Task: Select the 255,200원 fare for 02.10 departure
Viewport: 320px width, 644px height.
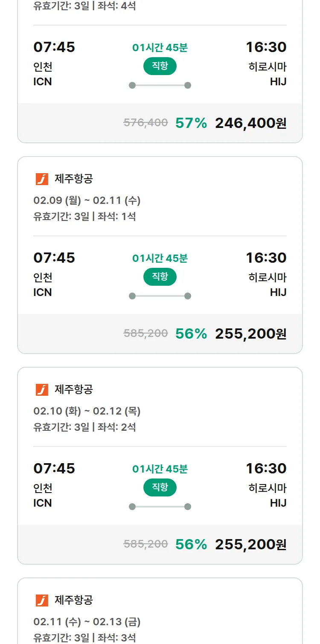Action: (250, 545)
